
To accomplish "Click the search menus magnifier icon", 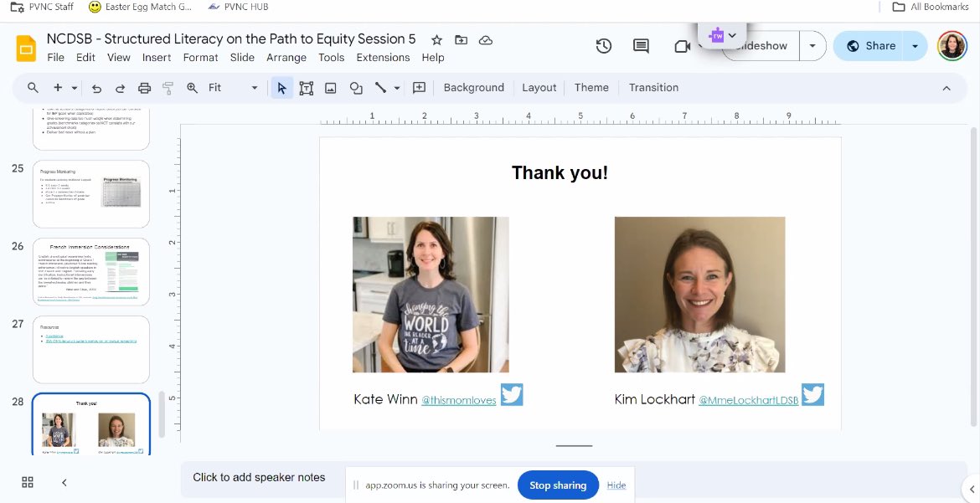I will (x=34, y=88).
